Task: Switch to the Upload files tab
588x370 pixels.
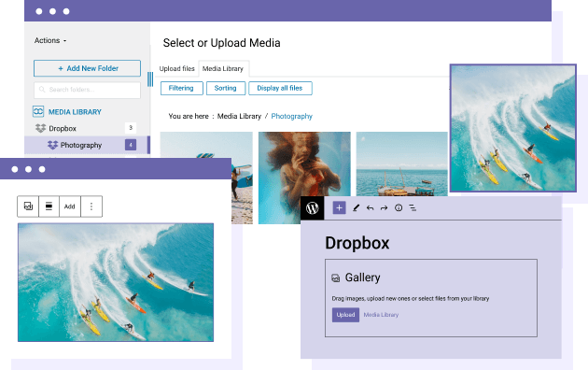Action: 177,68
